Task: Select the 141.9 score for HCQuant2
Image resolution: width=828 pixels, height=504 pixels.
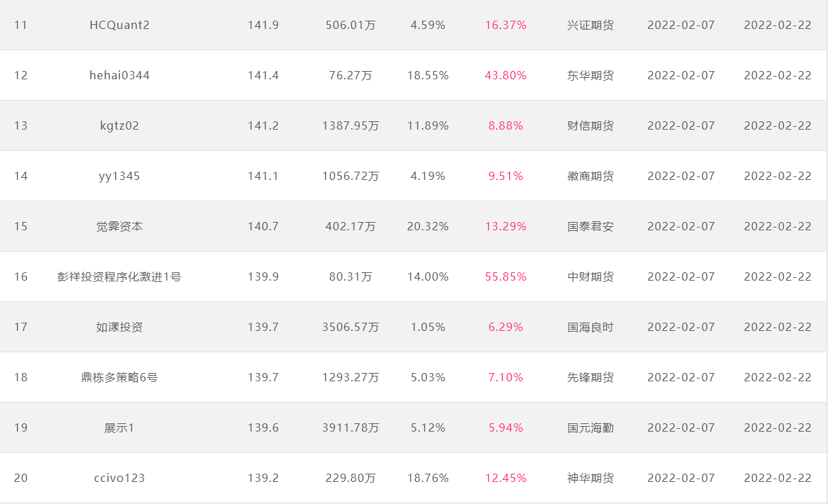Action: pos(263,25)
